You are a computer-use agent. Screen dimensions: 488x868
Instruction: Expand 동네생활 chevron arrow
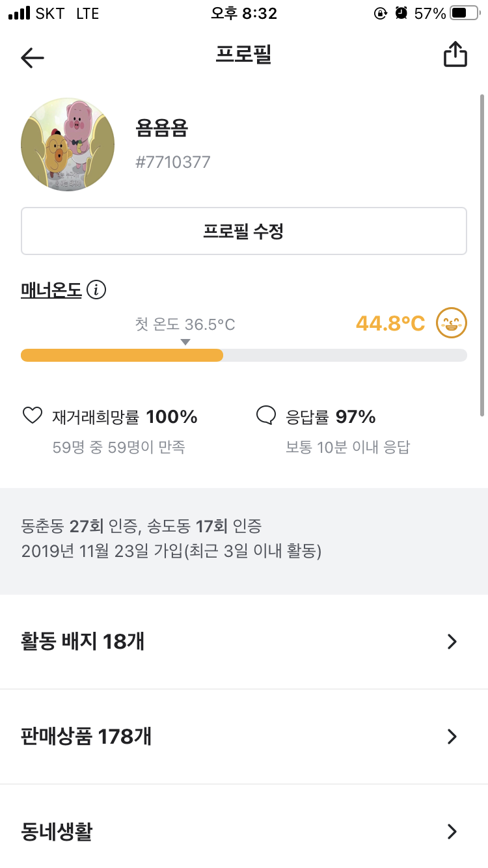tap(453, 832)
